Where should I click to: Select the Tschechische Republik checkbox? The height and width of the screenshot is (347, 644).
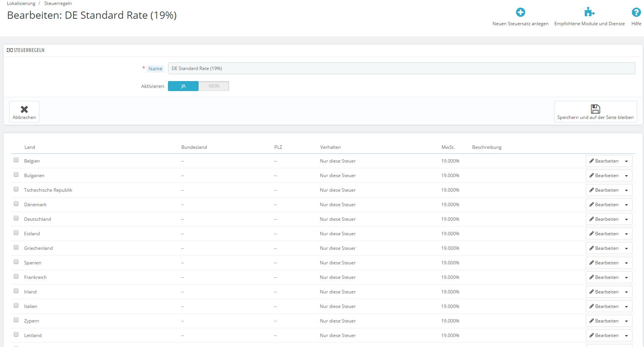16,189
